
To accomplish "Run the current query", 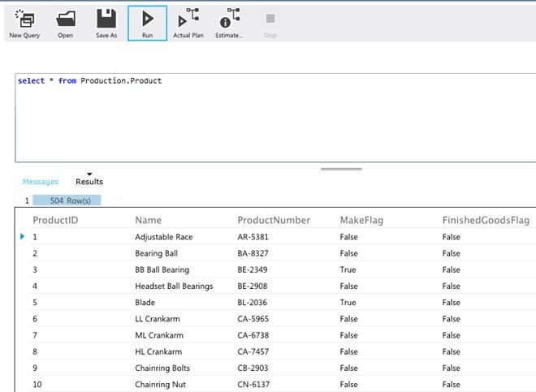I will pos(147,24).
